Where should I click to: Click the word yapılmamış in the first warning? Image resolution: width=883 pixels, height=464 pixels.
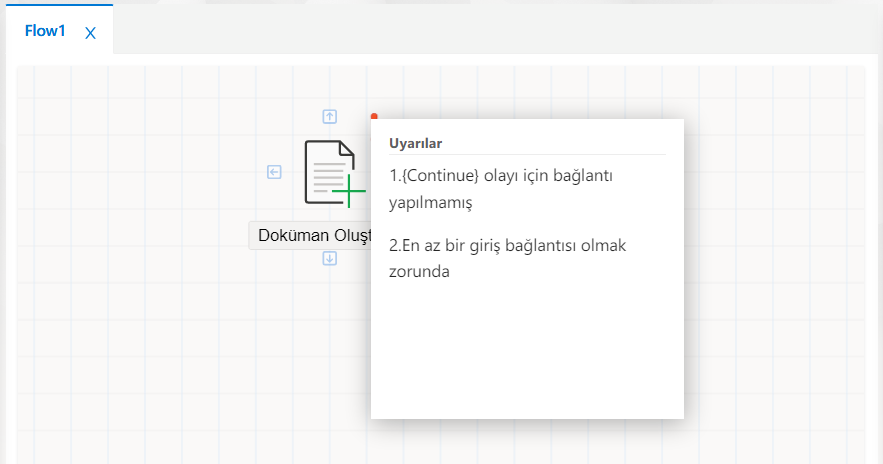pyautogui.click(x=430, y=202)
